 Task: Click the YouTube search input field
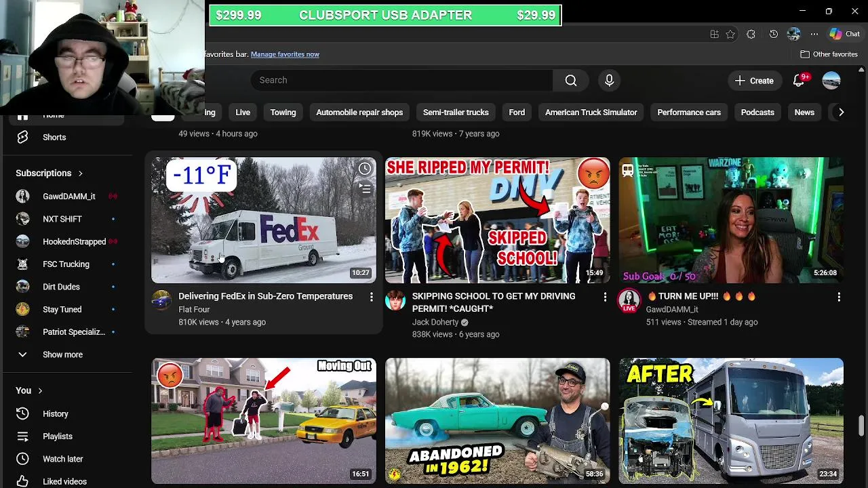(401, 80)
